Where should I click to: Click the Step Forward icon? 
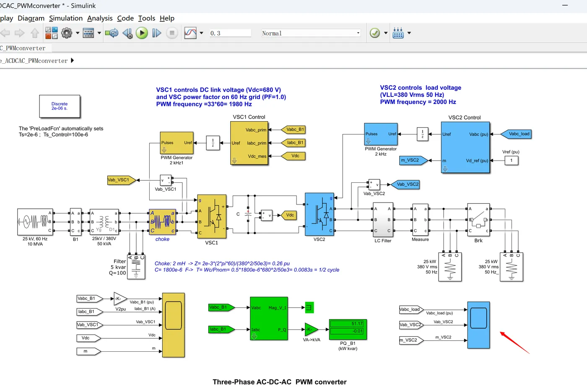[x=156, y=33]
